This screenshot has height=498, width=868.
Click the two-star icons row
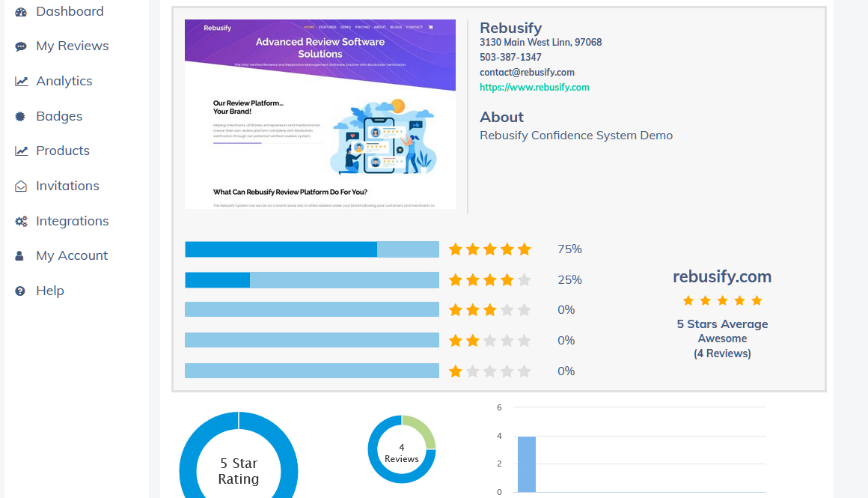point(490,340)
